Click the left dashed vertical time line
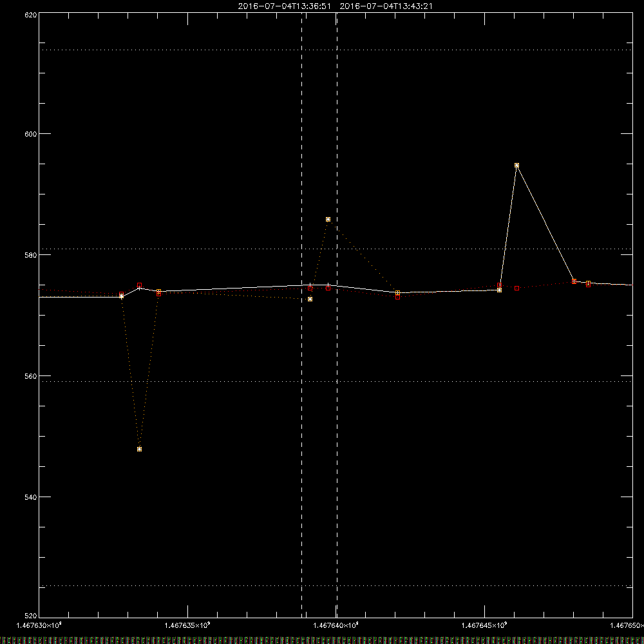The height and width of the screenshot is (644, 644). coord(302,315)
